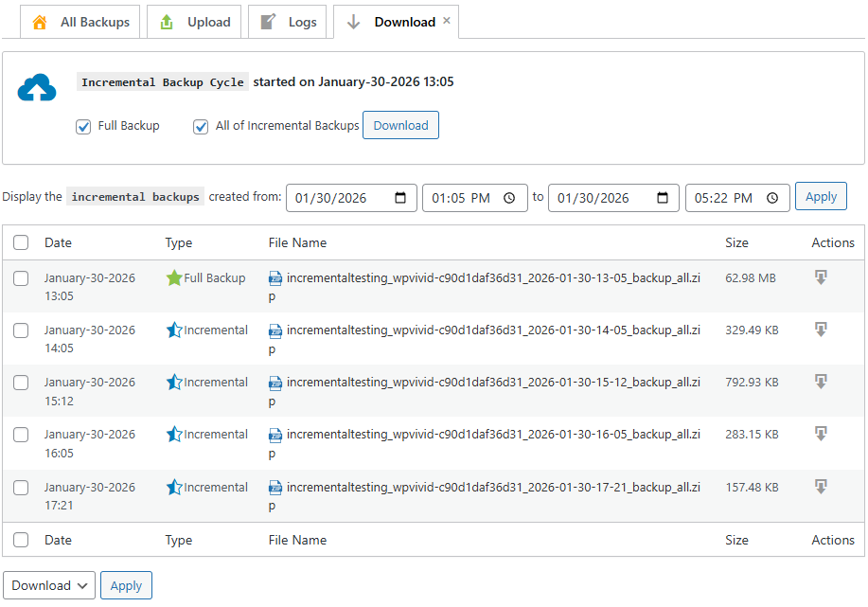The height and width of the screenshot is (607, 868).
Task: Download the January-30 13:05 full backup archive
Action: (x=820, y=275)
